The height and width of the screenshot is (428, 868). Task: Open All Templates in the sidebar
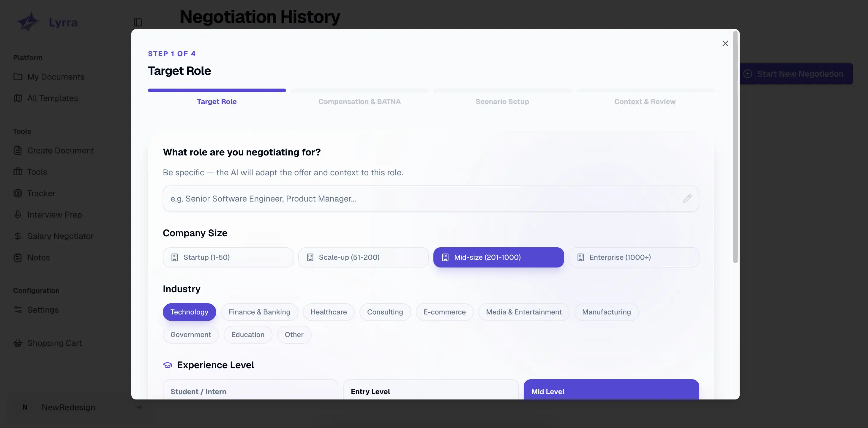52,98
